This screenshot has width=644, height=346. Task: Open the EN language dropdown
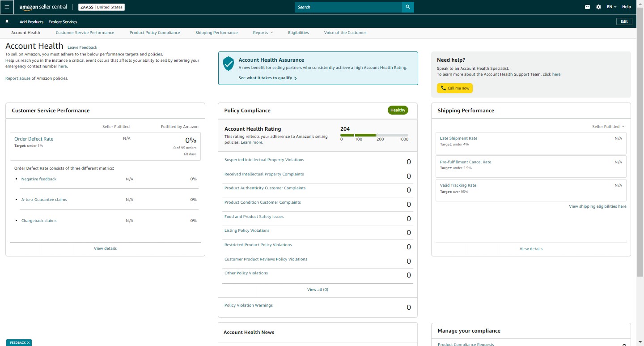[611, 7]
